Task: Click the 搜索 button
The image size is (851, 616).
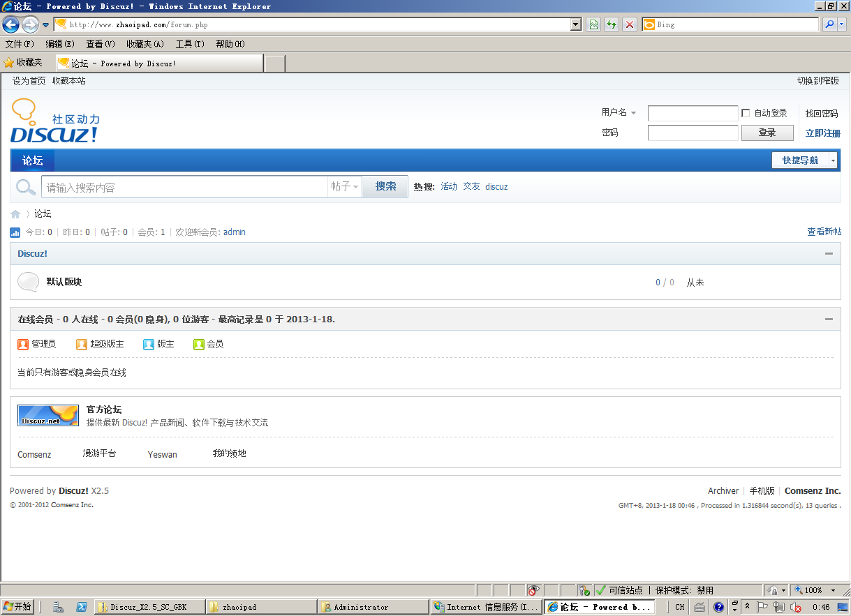Action: tap(385, 187)
